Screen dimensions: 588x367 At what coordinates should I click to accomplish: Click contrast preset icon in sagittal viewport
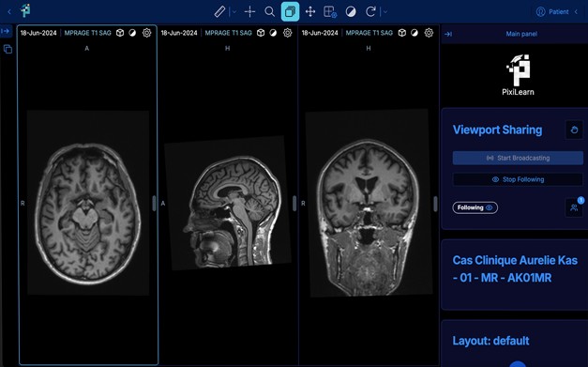click(273, 33)
